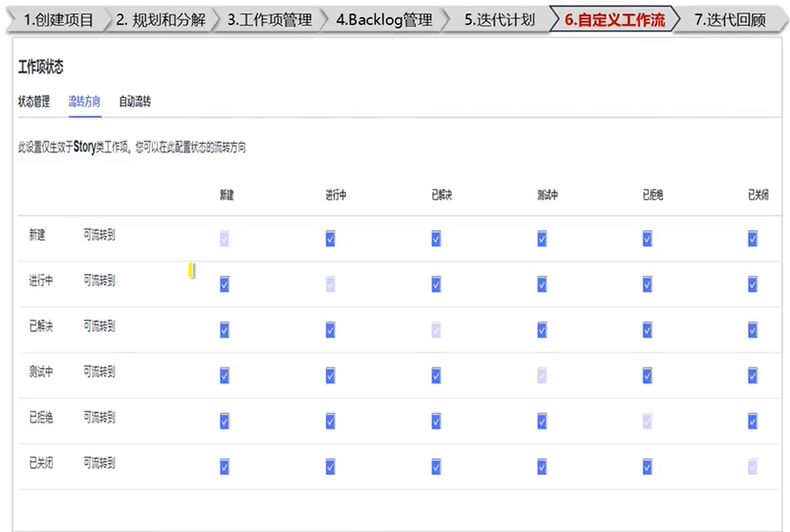Toggle 已解决 row checkbox under 新建
This screenshot has height=532, width=790.
click(x=225, y=330)
